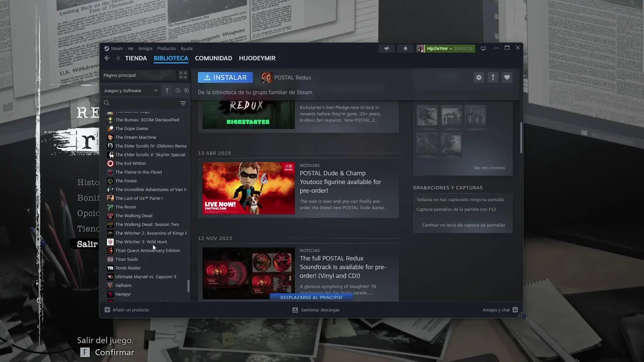Click the POSTAL Redux game icon in header
644x362 pixels.
click(267, 77)
